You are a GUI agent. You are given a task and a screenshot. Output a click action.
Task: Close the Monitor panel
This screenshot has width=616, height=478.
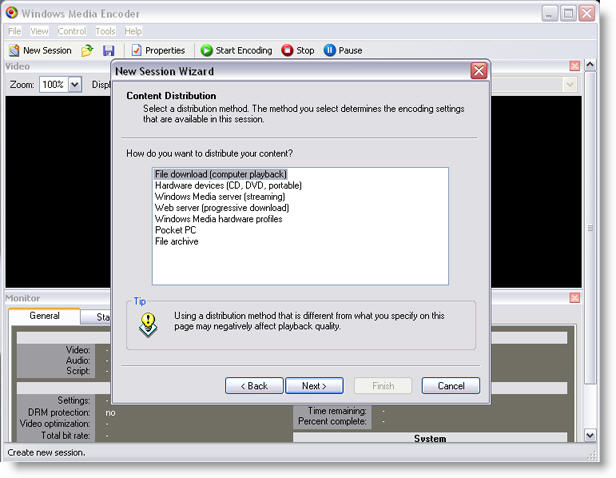pos(574,298)
